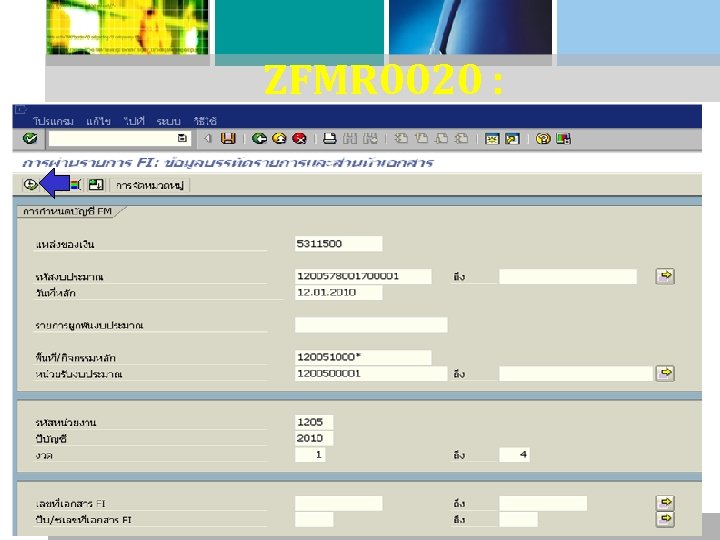Open the ระบบ (System) menu
This screenshot has height=540, width=720.
click(168, 121)
